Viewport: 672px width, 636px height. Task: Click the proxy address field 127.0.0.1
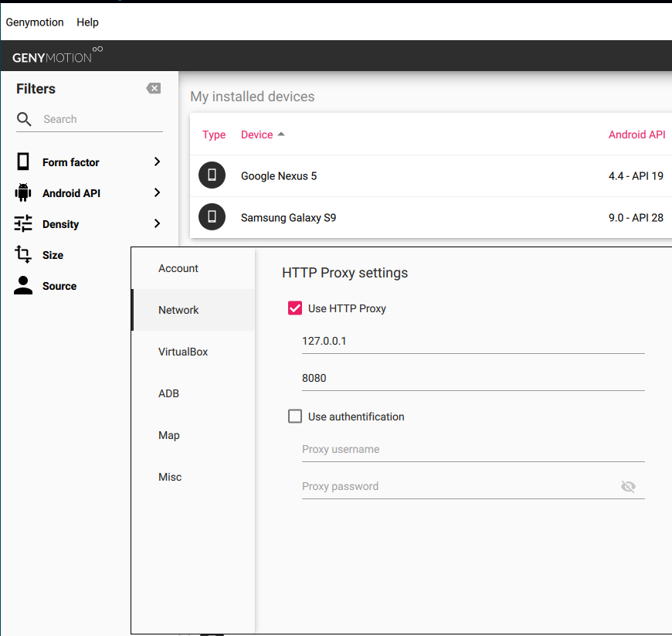click(x=473, y=342)
